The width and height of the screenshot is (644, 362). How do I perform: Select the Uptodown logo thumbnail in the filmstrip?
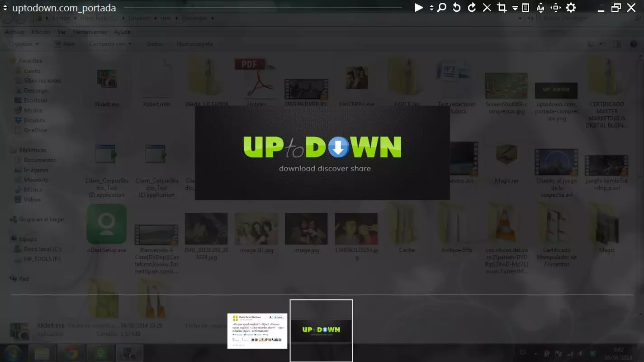321,330
